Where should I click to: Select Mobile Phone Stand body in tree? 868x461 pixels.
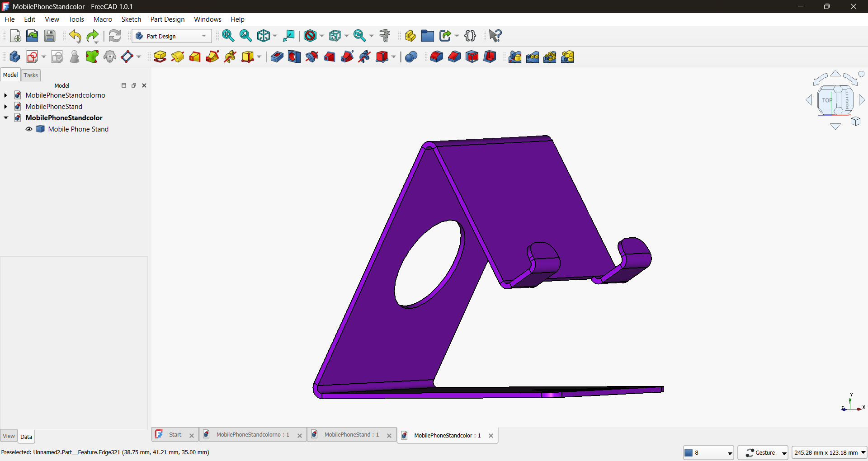point(78,129)
